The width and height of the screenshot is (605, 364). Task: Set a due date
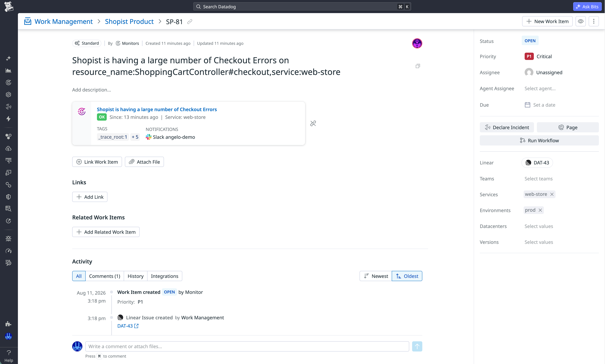pos(540,105)
